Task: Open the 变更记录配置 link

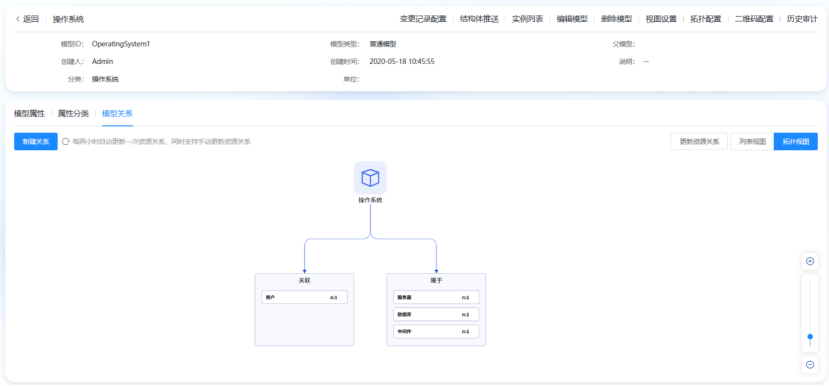Action: pos(422,19)
